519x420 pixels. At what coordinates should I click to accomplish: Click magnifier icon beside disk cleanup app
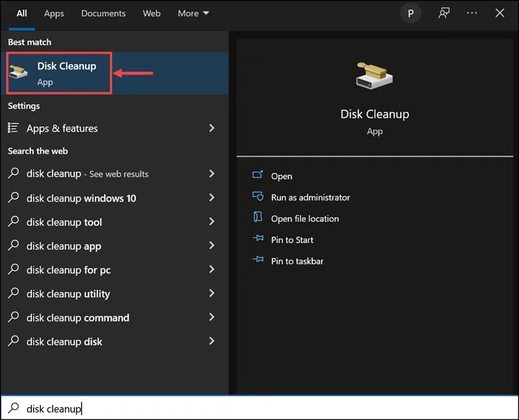point(14,245)
